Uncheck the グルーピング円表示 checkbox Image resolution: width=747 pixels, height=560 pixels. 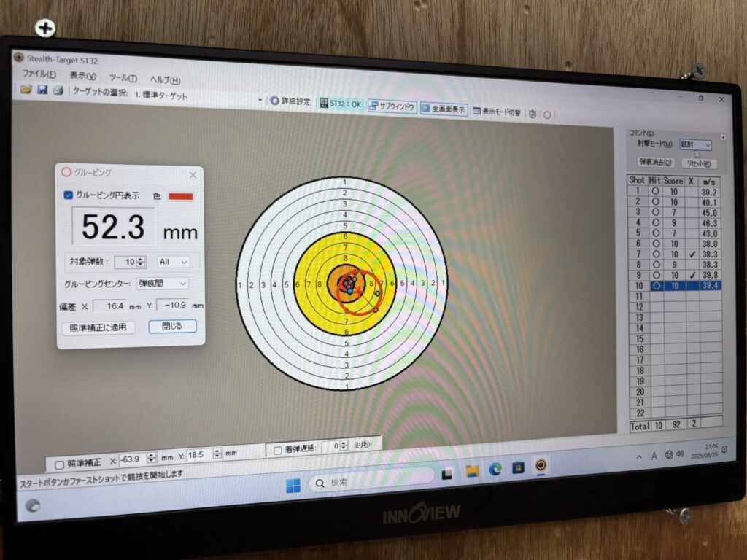68,195
